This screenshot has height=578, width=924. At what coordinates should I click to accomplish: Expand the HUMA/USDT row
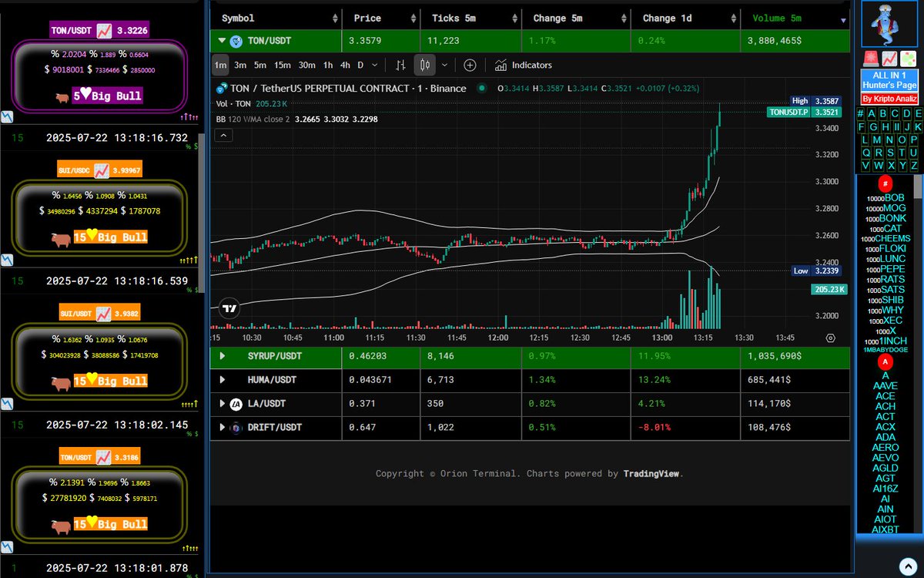[223, 380]
